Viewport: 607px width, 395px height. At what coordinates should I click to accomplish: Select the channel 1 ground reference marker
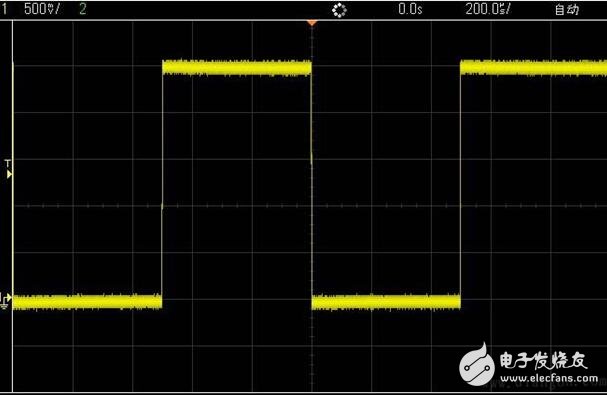[x=5, y=301]
